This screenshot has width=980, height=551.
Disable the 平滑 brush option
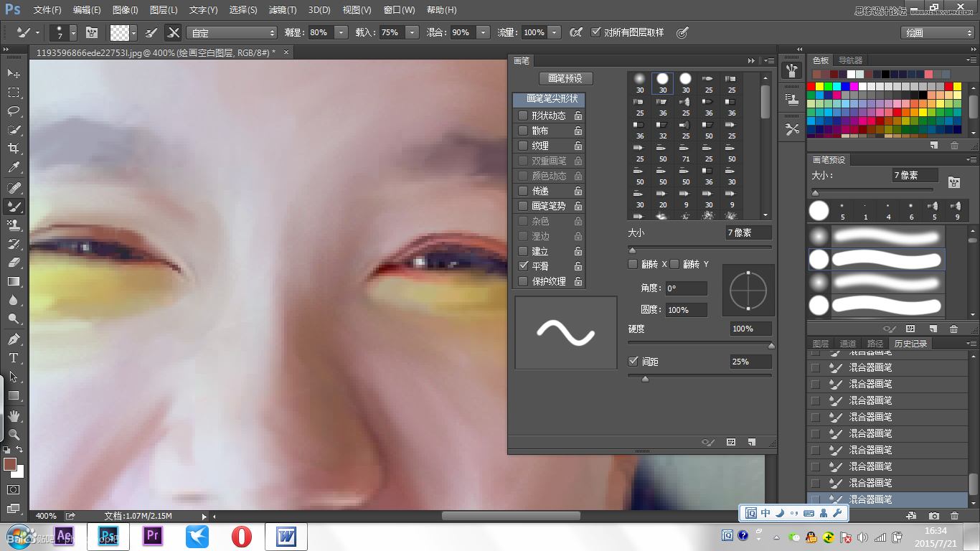(523, 265)
